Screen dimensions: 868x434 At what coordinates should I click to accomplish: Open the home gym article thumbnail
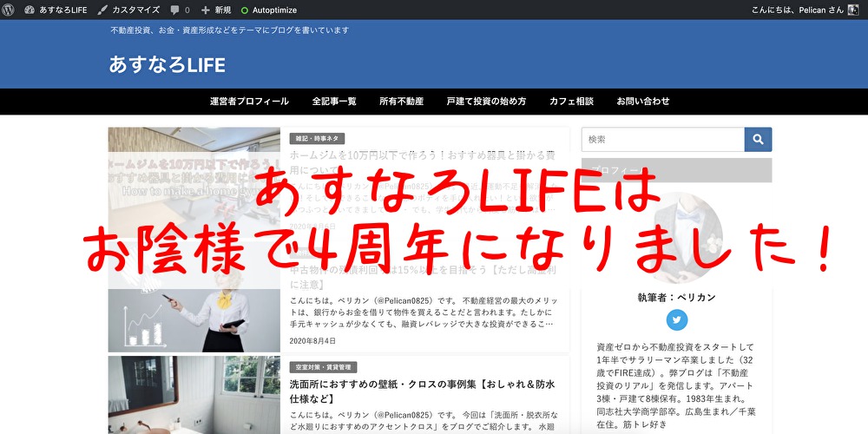coord(194,182)
